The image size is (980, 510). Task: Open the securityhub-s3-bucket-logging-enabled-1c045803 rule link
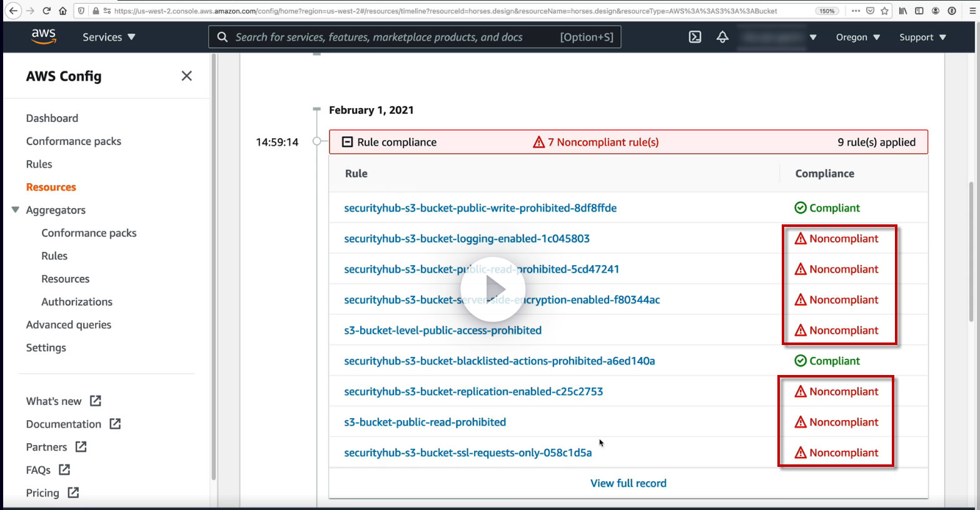click(467, 238)
